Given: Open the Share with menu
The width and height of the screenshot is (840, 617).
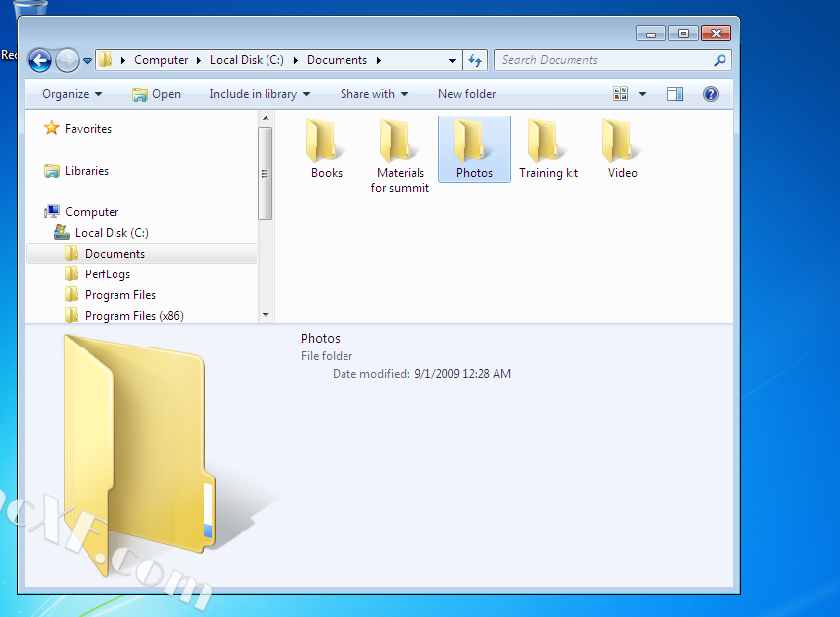Looking at the screenshot, I should coord(374,94).
